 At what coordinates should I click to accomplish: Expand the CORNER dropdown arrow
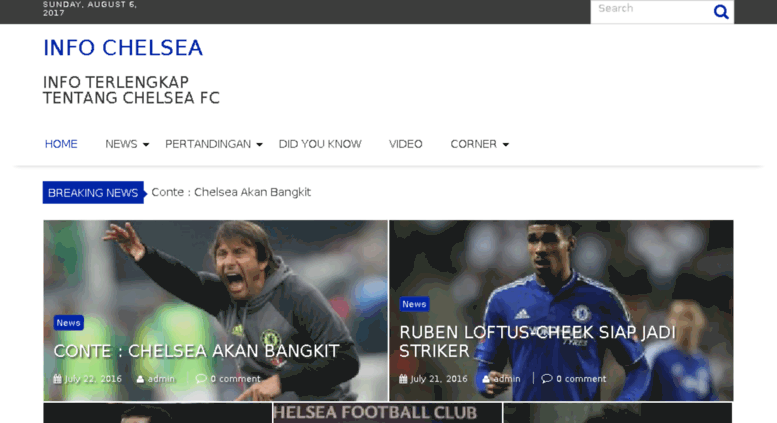click(x=505, y=145)
